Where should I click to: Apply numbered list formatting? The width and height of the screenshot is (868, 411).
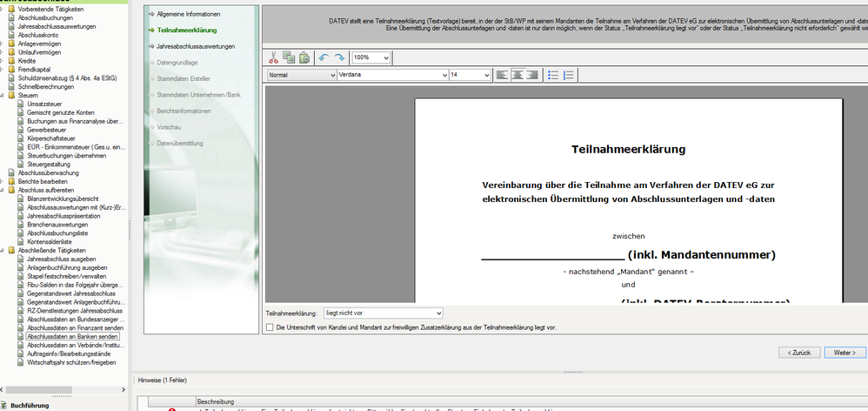[x=568, y=75]
